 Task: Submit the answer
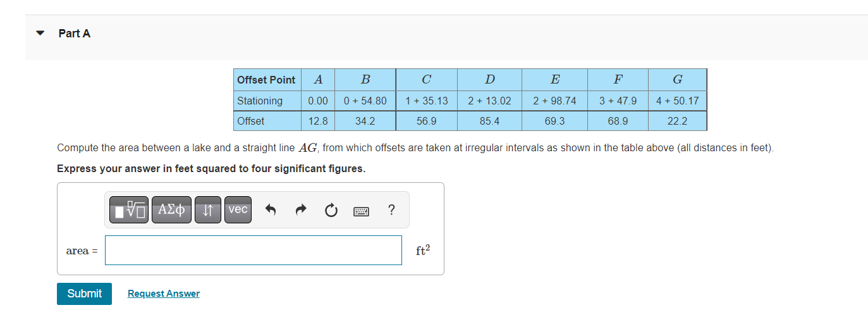tap(84, 294)
